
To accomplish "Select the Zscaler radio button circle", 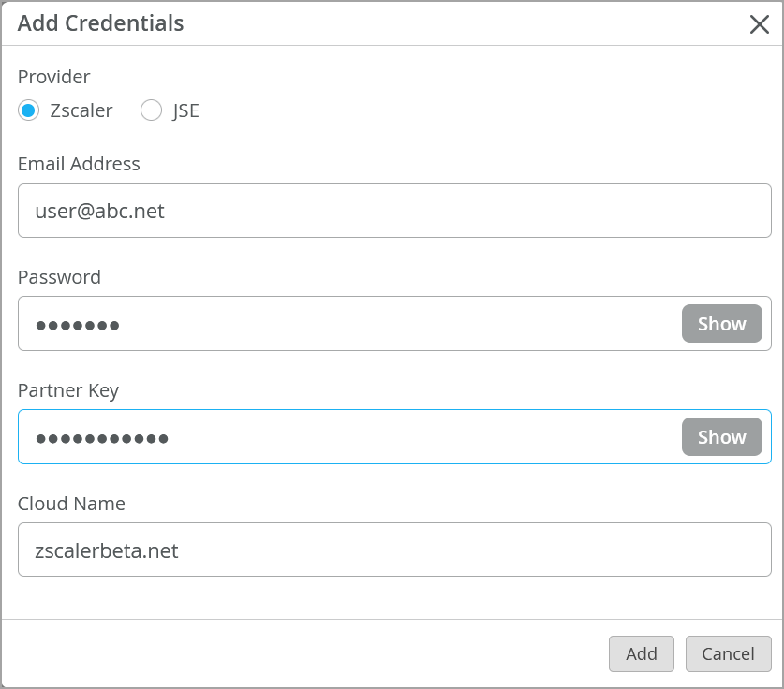I will pos(29,110).
